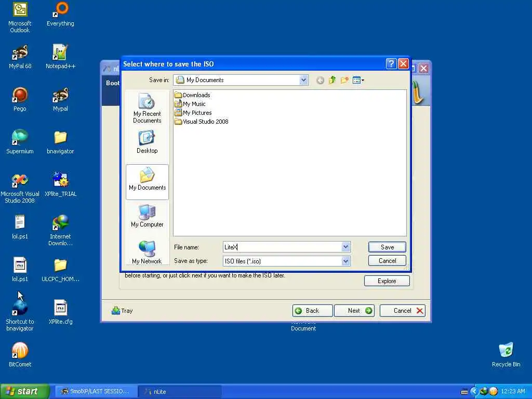
Task: Select the Supermium desktop icon
Action: 20,142
